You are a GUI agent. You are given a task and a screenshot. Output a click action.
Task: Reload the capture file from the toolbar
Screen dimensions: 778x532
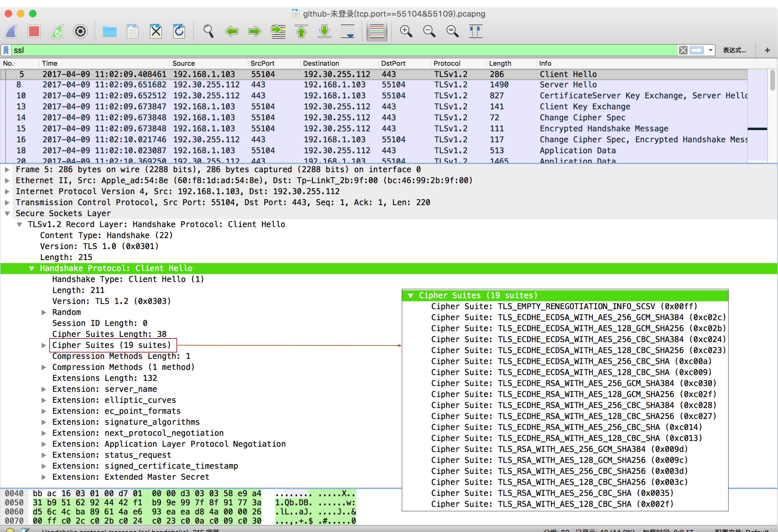pos(179,31)
